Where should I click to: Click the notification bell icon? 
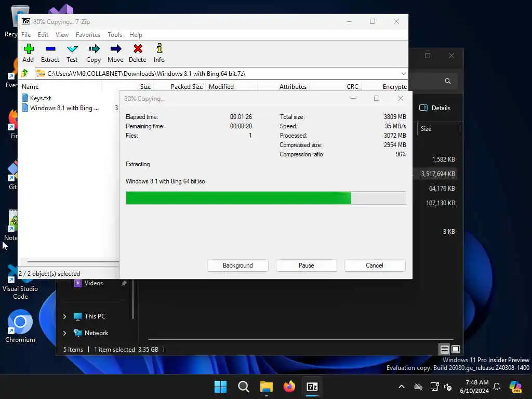pos(497,387)
